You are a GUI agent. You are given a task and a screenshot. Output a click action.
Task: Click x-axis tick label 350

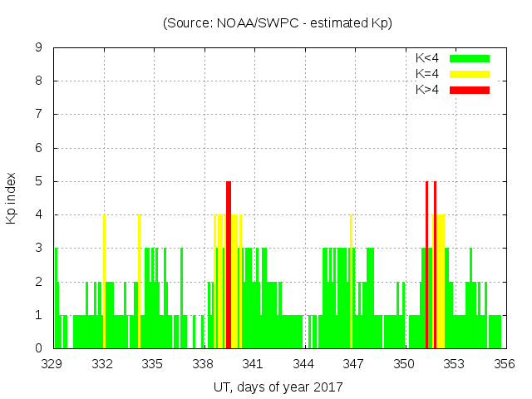(x=403, y=364)
